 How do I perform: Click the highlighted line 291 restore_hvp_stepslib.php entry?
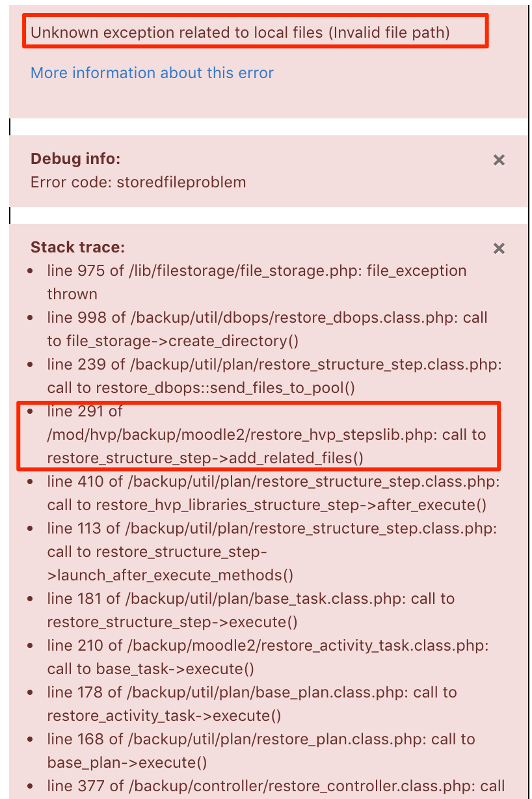tap(267, 435)
